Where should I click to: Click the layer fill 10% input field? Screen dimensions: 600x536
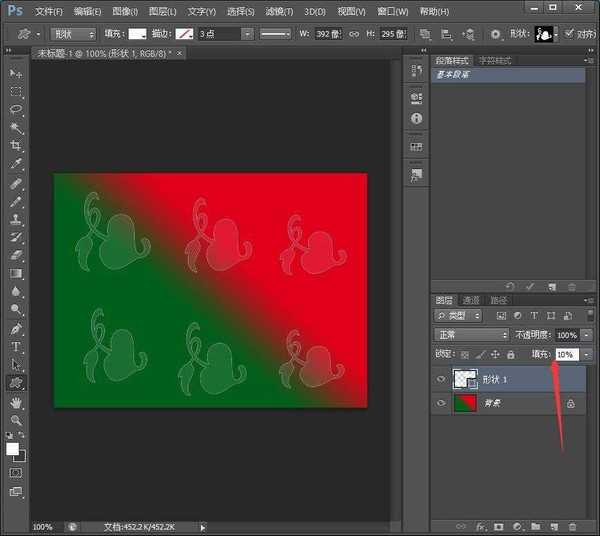(566, 354)
